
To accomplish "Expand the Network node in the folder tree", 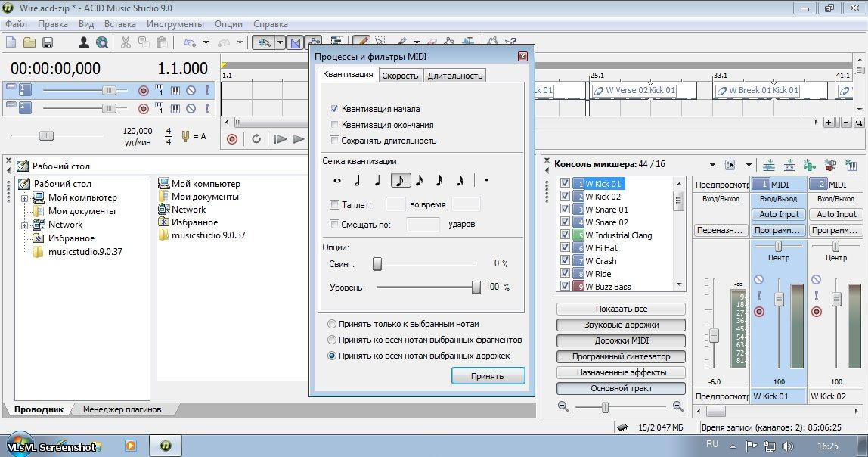I will tap(24, 225).
